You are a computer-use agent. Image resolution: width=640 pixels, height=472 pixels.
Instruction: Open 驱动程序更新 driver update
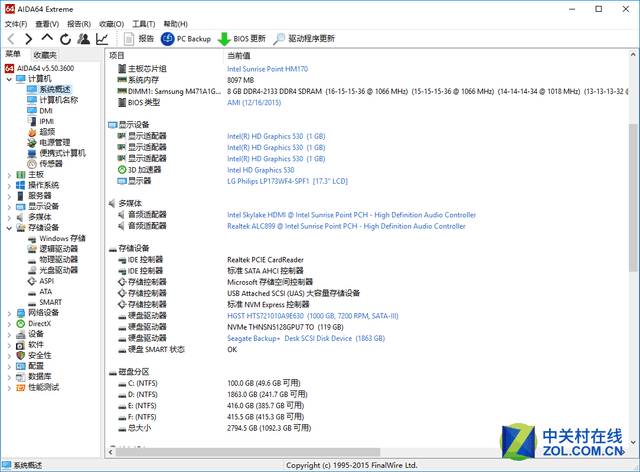pos(304,39)
